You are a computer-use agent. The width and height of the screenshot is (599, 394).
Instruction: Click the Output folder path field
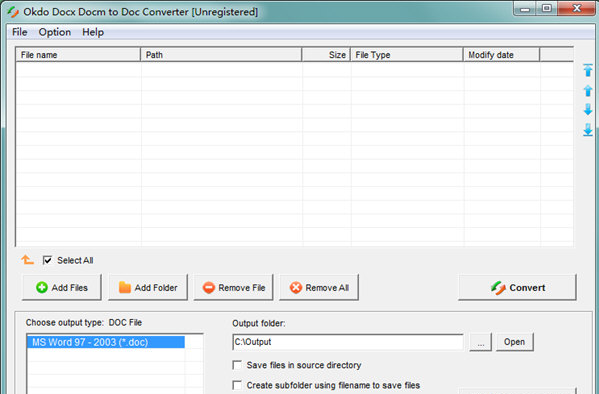pos(348,342)
